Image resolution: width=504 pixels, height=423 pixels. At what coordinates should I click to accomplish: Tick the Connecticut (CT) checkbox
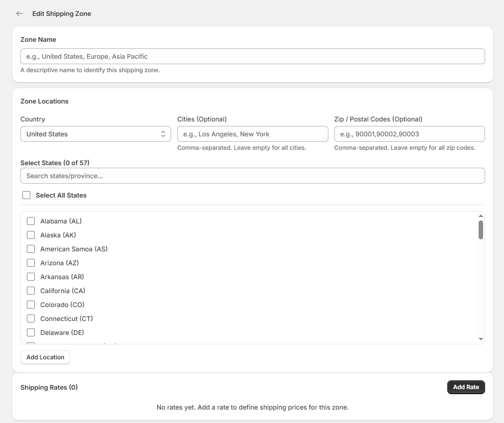point(31,318)
